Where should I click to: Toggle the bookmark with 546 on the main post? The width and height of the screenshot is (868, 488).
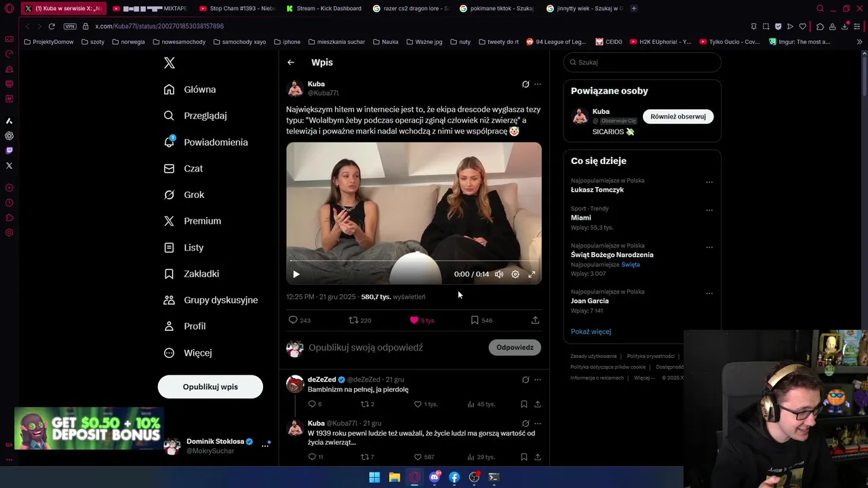pyautogui.click(x=481, y=320)
